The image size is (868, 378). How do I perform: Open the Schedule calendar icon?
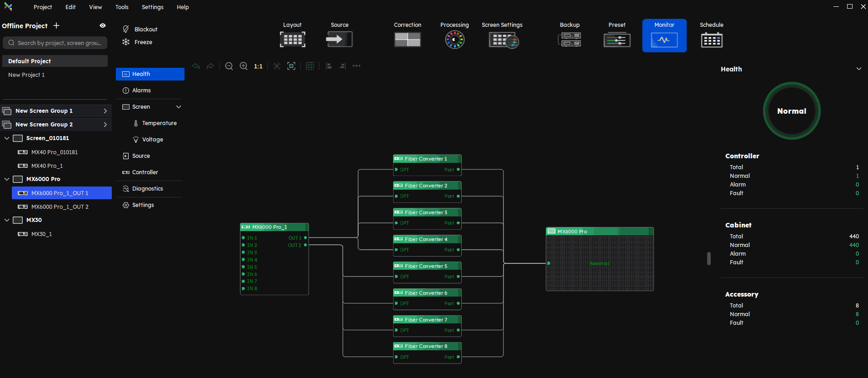(711, 40)
